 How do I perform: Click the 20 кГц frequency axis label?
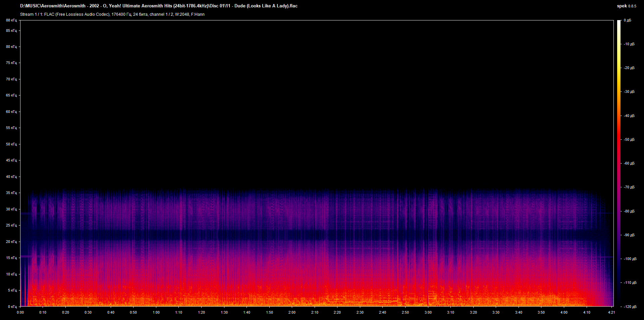[11, 242]
